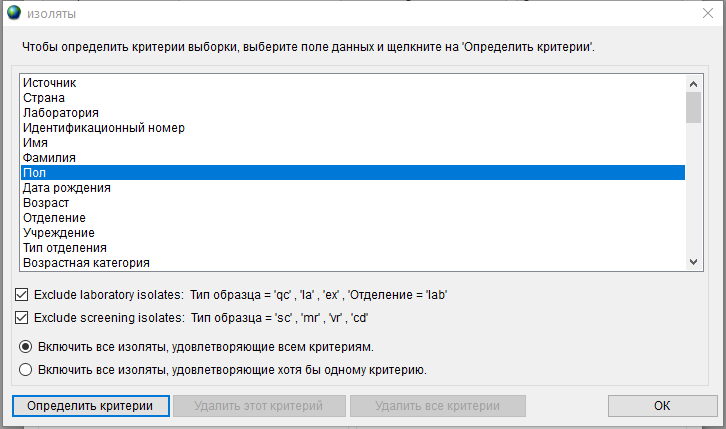Choose radio for isolates matching at least one criterion

click(25, 370)
